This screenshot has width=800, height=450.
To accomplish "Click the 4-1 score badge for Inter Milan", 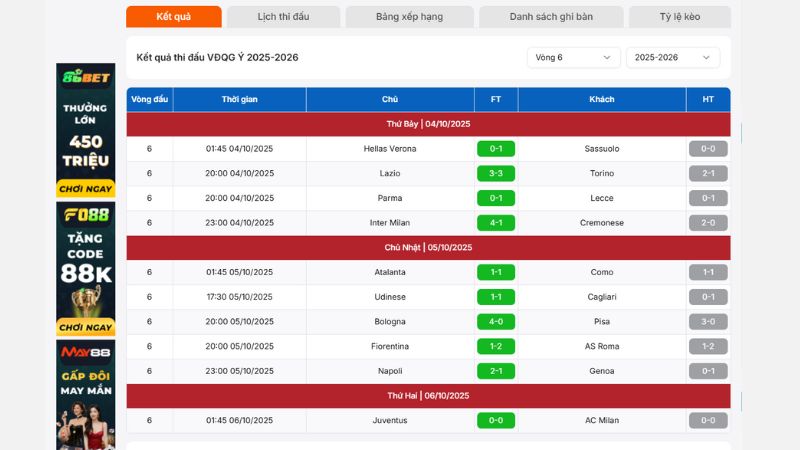I will (x=496, y=223).
